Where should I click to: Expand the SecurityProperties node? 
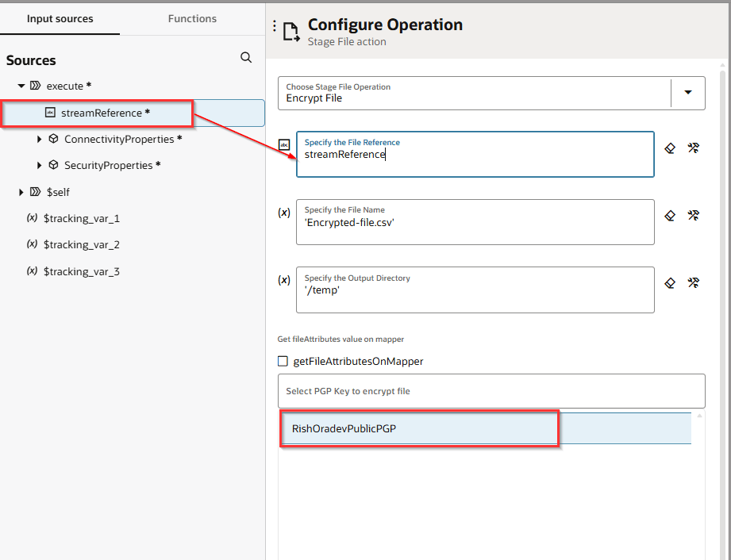pos(40,166)
